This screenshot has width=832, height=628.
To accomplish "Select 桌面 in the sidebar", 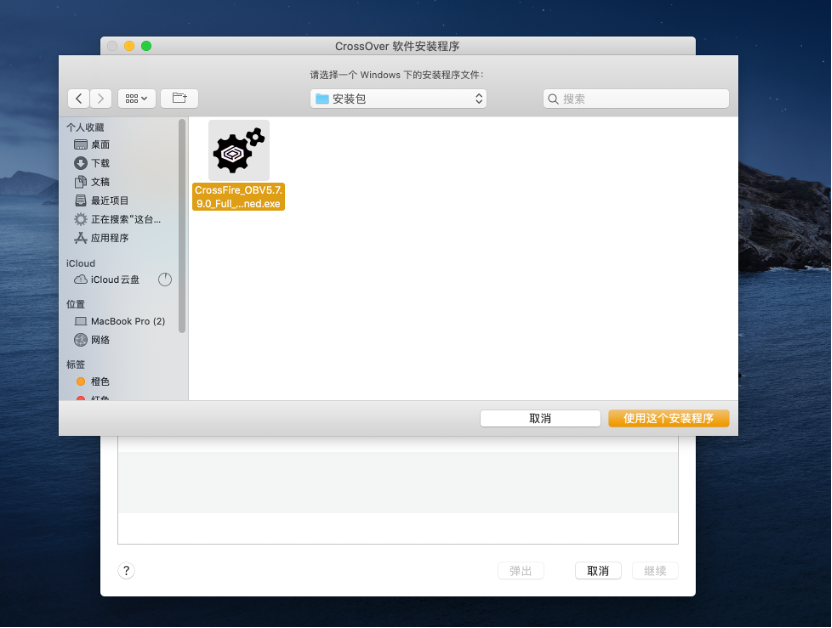I will point(100,144).
